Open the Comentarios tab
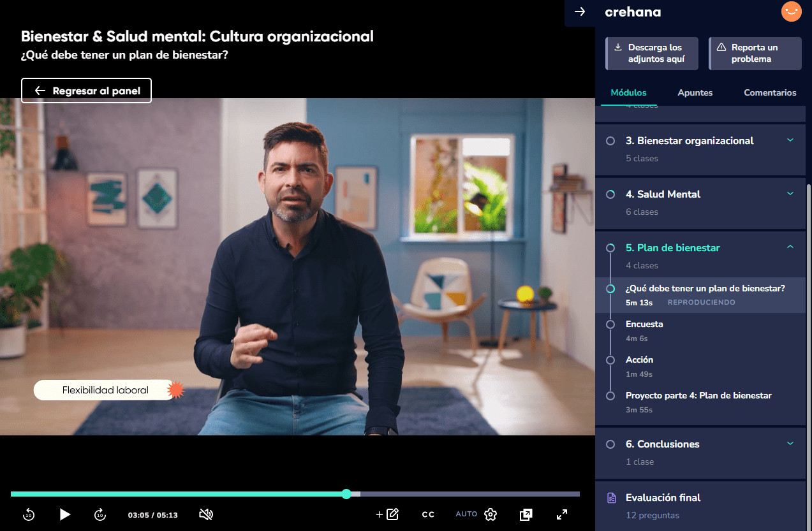This screenshot has width=812, height=531. tap(769, 92)
